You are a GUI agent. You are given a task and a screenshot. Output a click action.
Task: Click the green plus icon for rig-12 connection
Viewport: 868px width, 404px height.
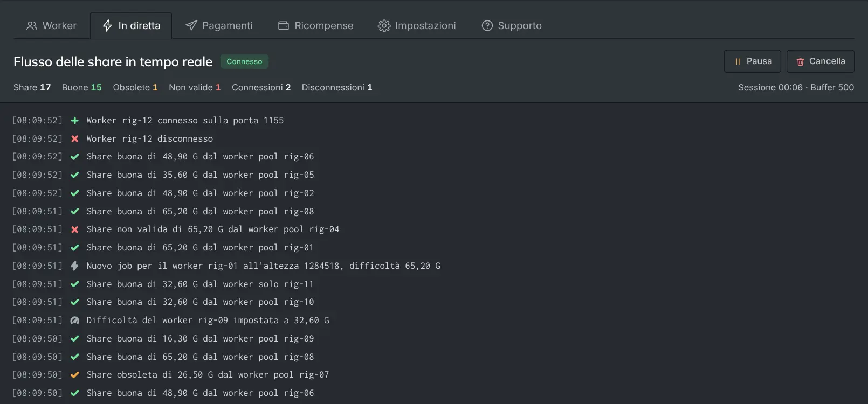[75, 121]
